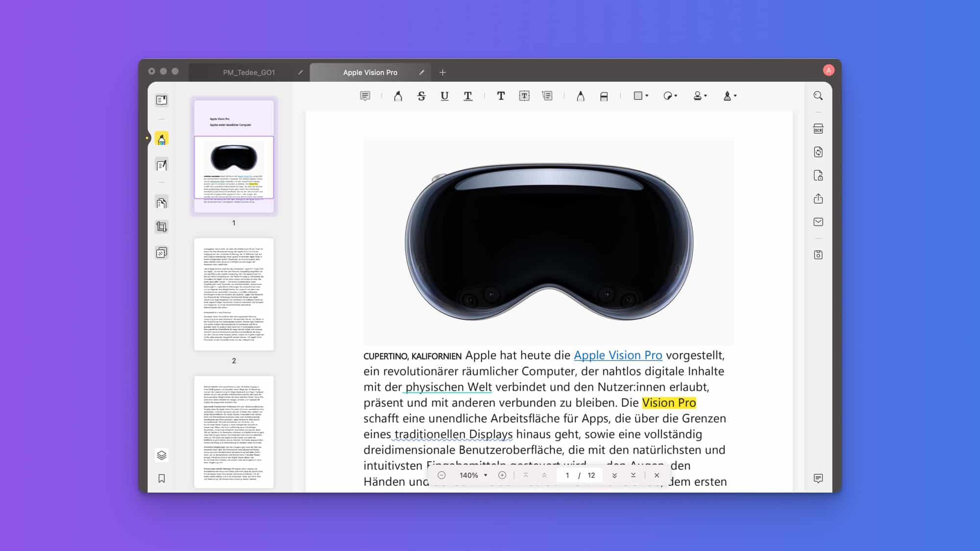Expand the 140% zoom level dropdown
The image size is (980, 551).
coord(485,475)
